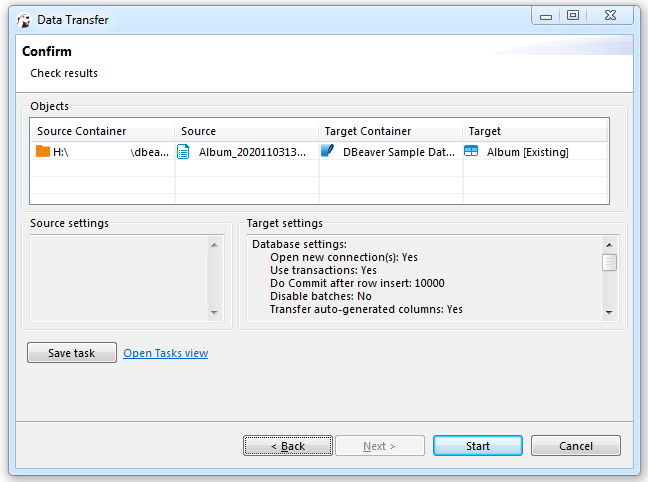648x482 pixels.
Task: Minimize the Data Transfer window
Action: (546, 16)
